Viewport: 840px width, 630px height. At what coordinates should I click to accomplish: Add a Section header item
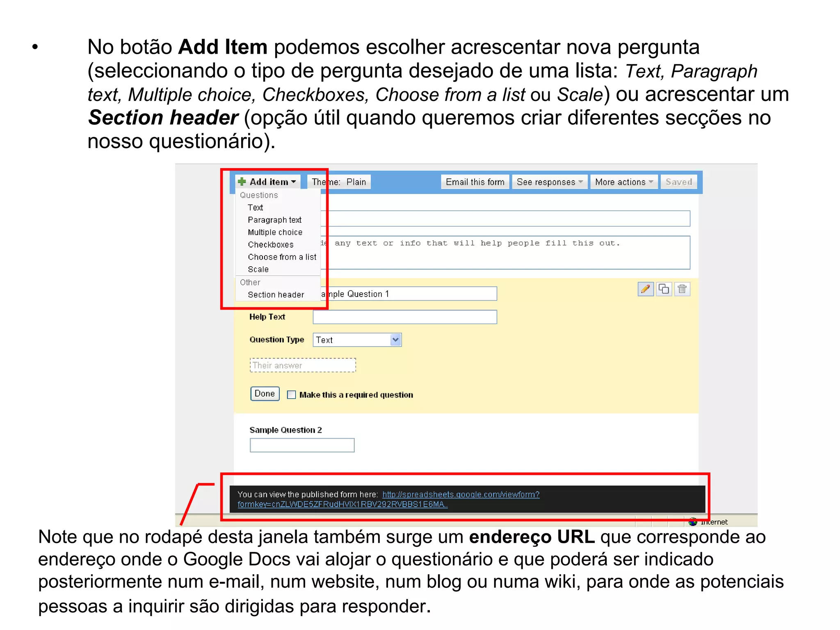point(276,294)
